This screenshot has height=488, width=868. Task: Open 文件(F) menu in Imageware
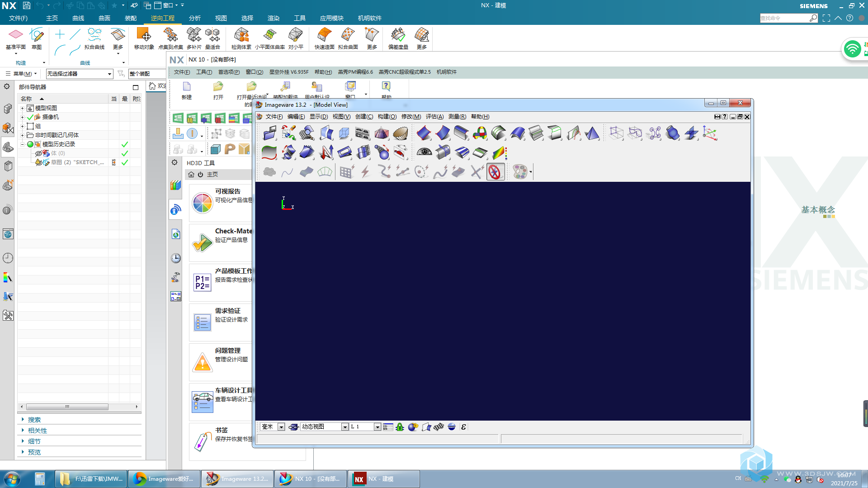tap(274, 117)
